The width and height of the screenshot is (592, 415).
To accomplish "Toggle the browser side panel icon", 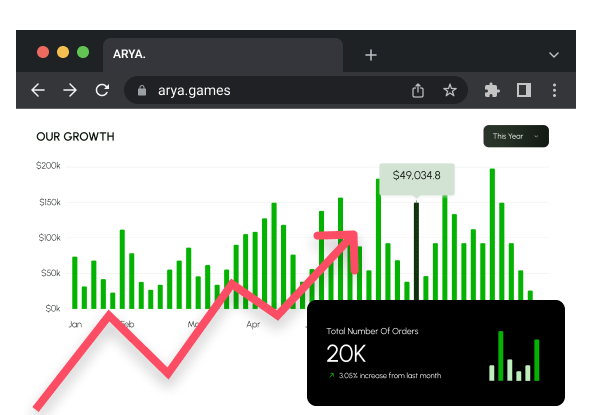I will (524, 90).
